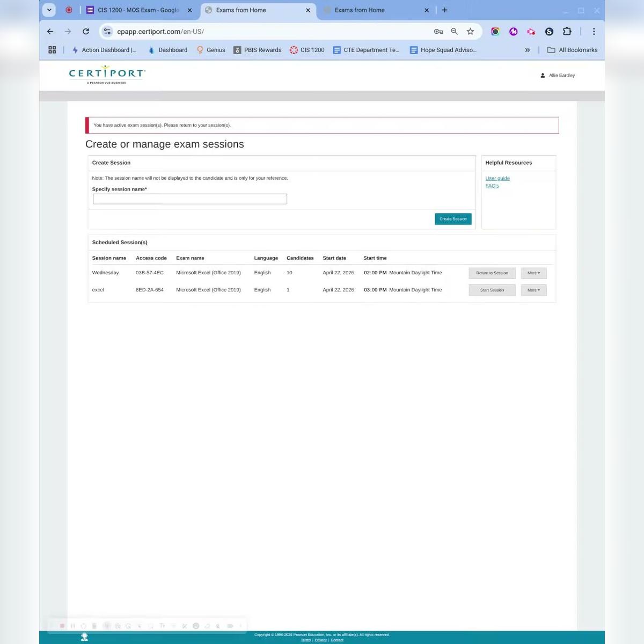Pause the recording from the bottom toolbar
The image size is (644, 644).
[73, 626]
